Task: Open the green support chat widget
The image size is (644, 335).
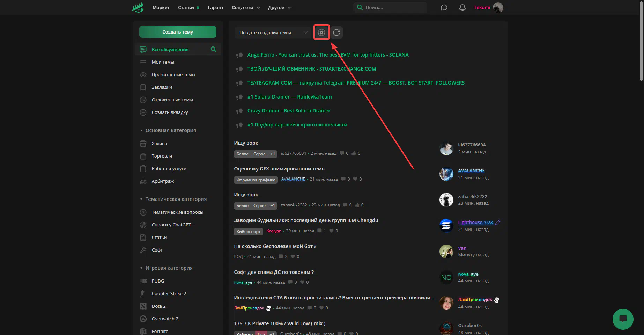Action: 623,319
